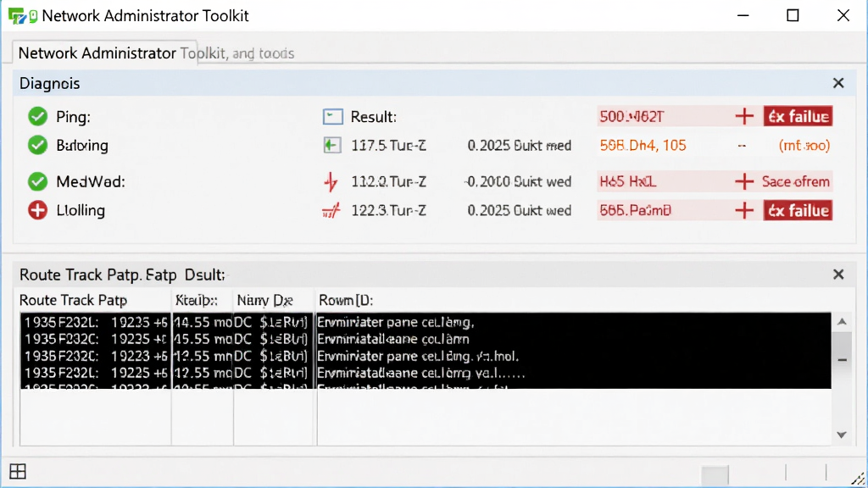Click the scrollbar down arrow in route list

[x=842, y=435]
